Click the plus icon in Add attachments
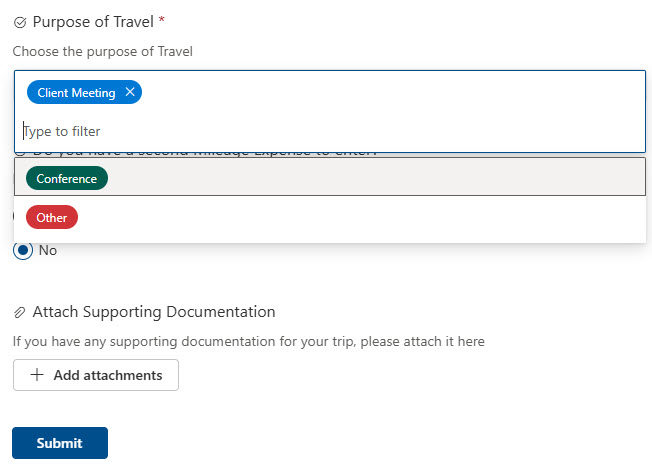 37,375
